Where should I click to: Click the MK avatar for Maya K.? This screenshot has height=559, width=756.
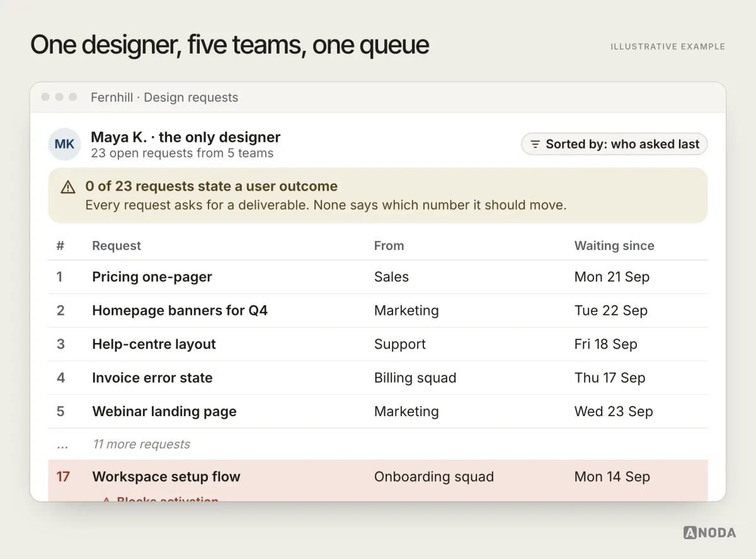[x=64, y=144]
